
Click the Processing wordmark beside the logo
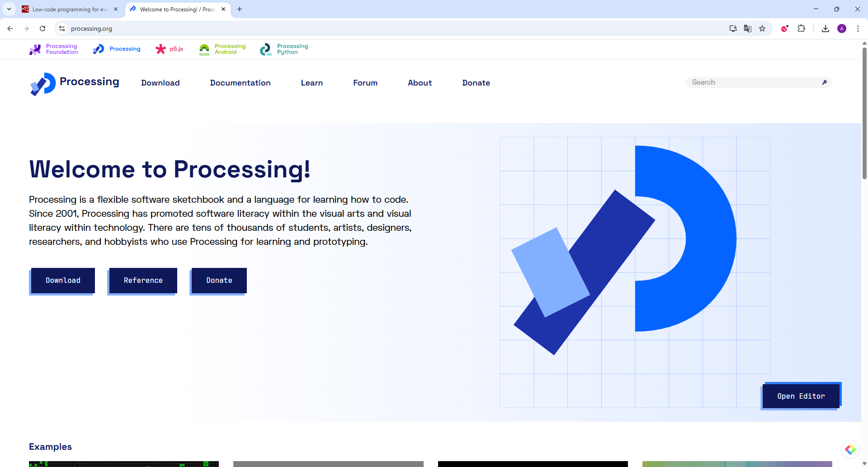[90, 82]
